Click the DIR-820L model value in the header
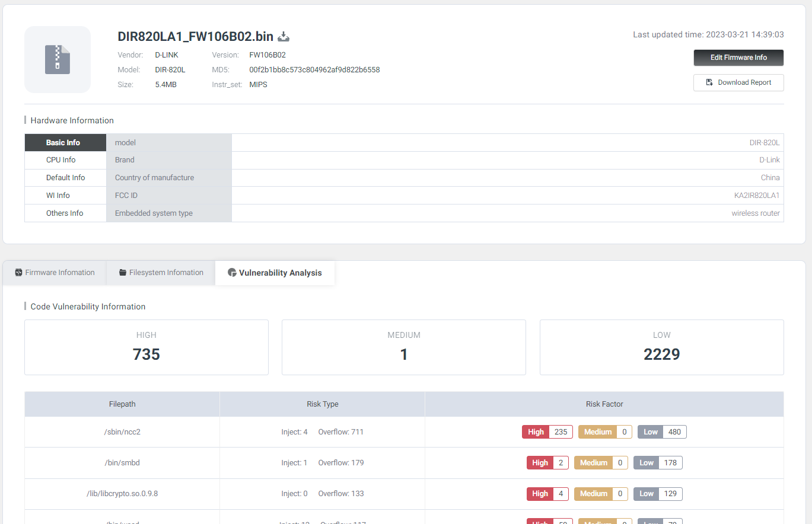This screenshot has width=812, height=524. tap(170, 70)
